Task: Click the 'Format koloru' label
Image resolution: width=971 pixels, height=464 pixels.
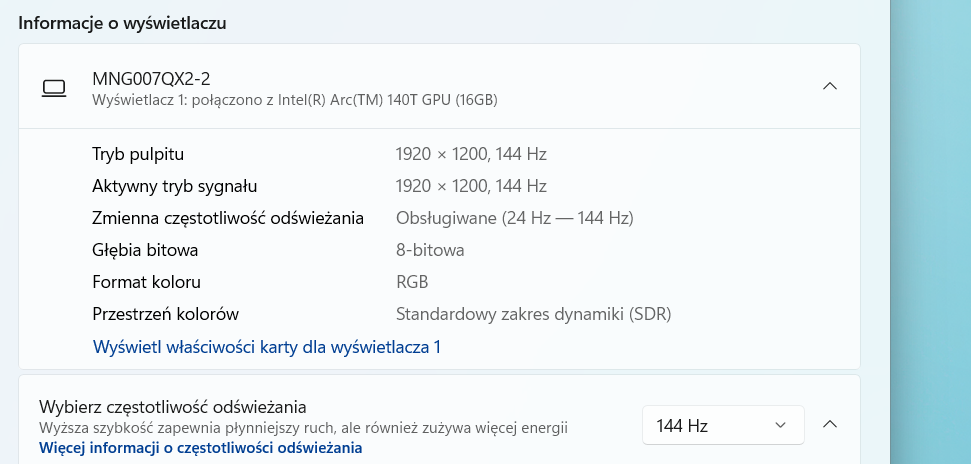Action: coord(146,282)
